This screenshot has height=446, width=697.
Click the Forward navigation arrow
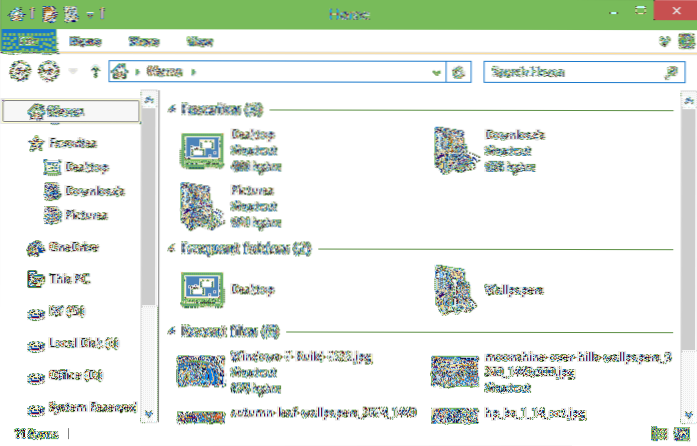(x=44, y=72)
